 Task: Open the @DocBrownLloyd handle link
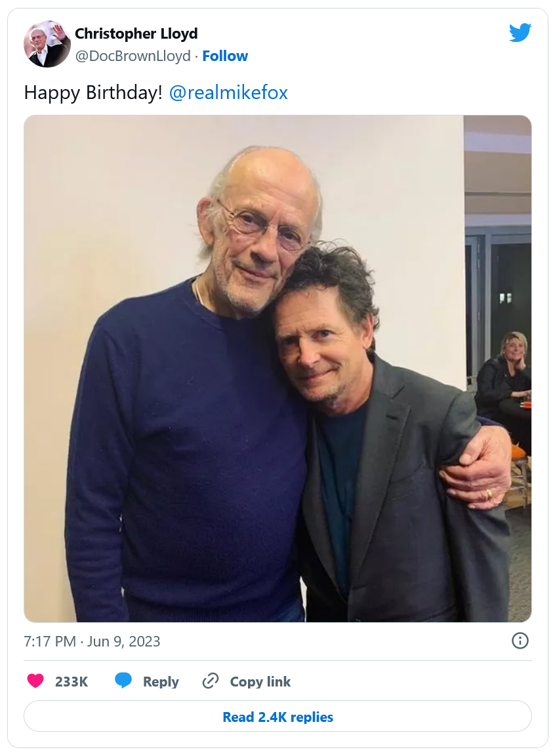click(133, 56)
